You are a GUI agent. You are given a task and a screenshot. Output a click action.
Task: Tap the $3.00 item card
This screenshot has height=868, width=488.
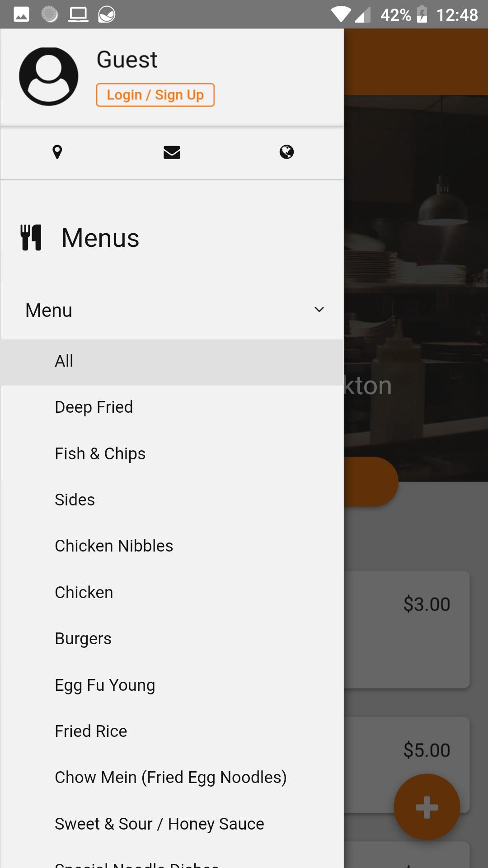407,629
